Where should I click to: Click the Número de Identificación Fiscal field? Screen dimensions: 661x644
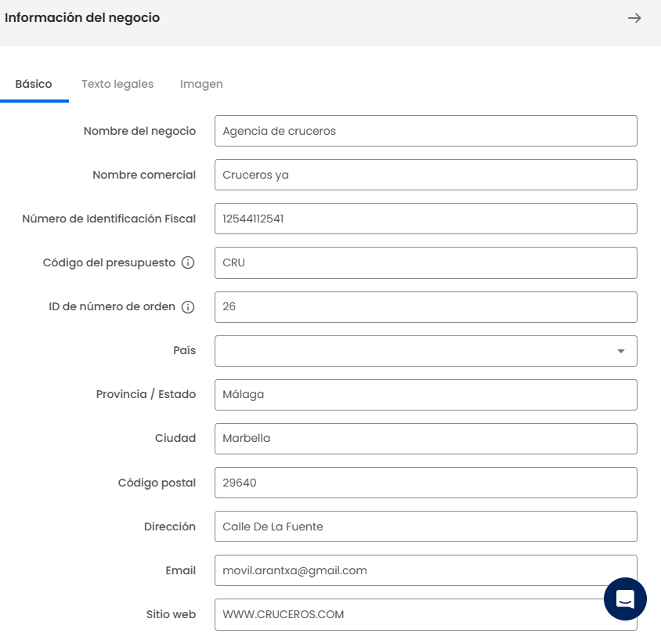tap(425, 219)
